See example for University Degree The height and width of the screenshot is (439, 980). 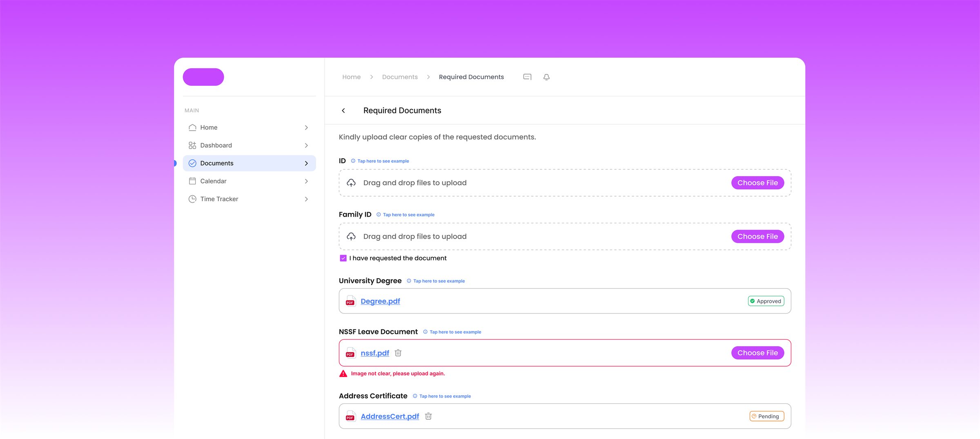click(436, 281)
